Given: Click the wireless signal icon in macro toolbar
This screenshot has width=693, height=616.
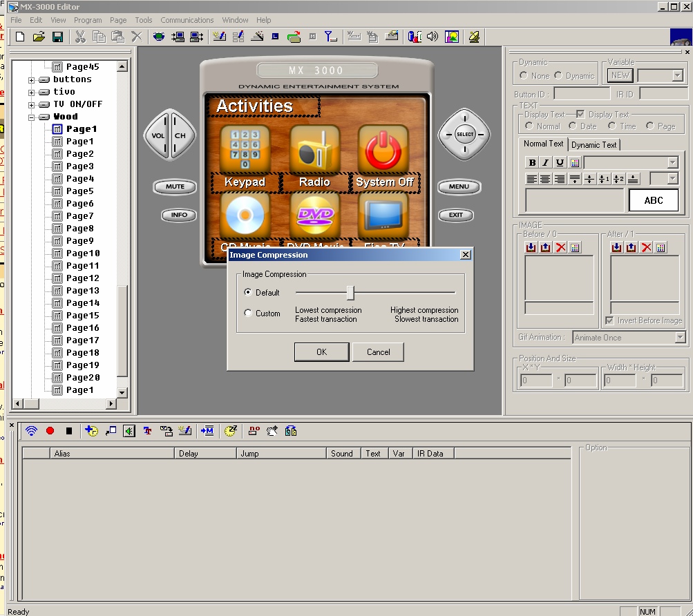Looking at the screenshot, I should coord(31,431).
